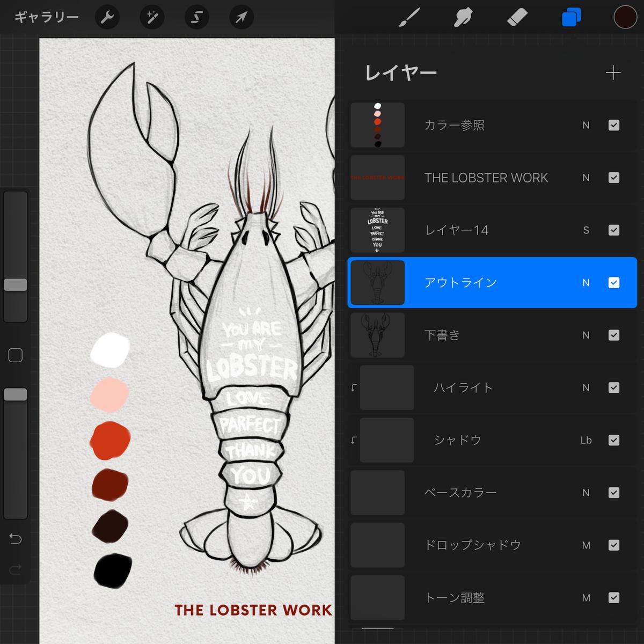Select the Smudge tool
The image size is (644, 644).
(463, 17)
